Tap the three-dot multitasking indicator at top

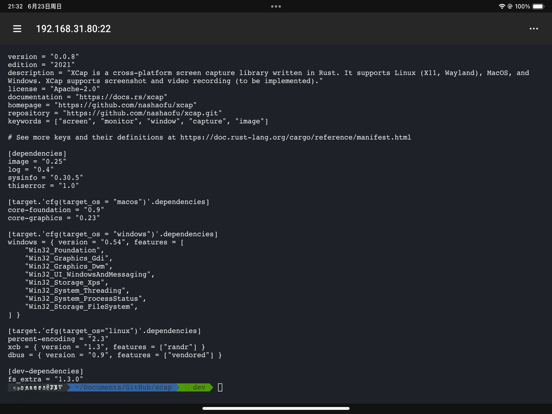[276, 6]
